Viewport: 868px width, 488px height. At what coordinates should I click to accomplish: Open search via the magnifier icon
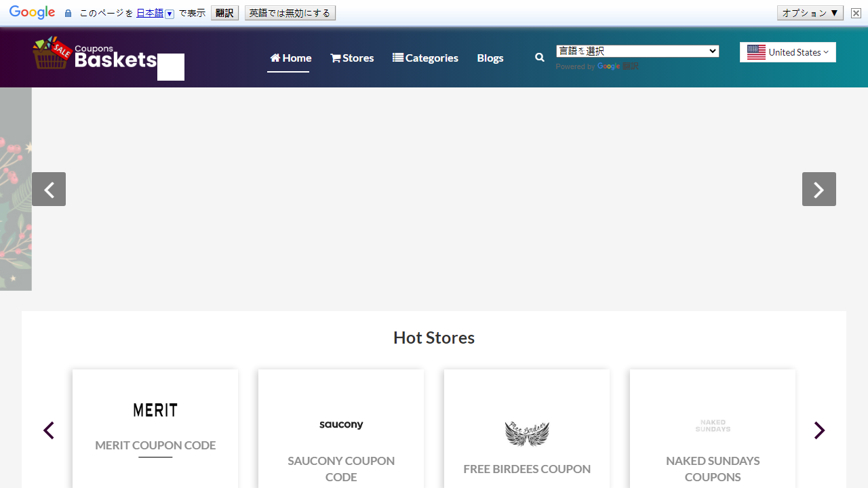(x=539, y=58)
